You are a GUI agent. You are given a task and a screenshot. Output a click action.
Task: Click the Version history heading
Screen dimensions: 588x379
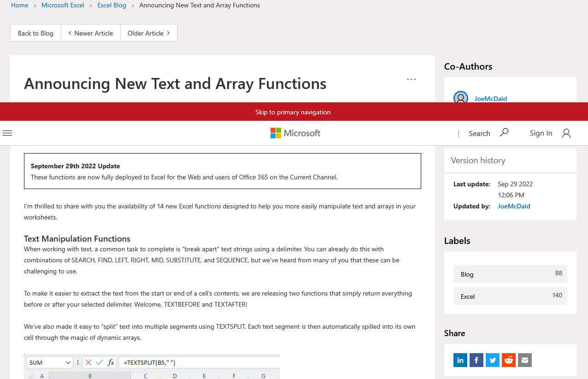tap(478, 160)
